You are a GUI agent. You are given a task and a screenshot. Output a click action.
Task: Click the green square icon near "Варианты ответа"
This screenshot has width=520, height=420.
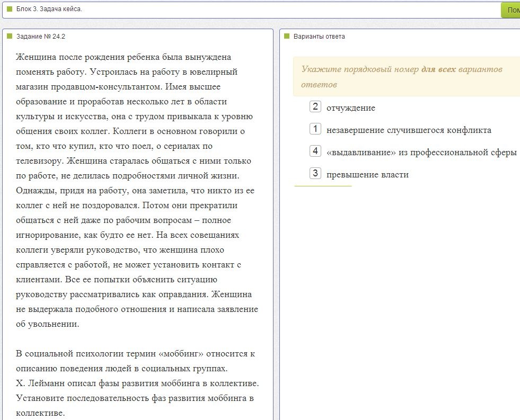pyautogui.click(x=287, y=36)
